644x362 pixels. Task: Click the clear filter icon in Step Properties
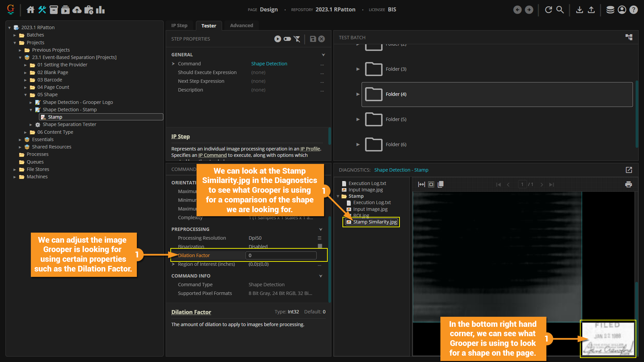pyautogui.click(x=297, y=39)
